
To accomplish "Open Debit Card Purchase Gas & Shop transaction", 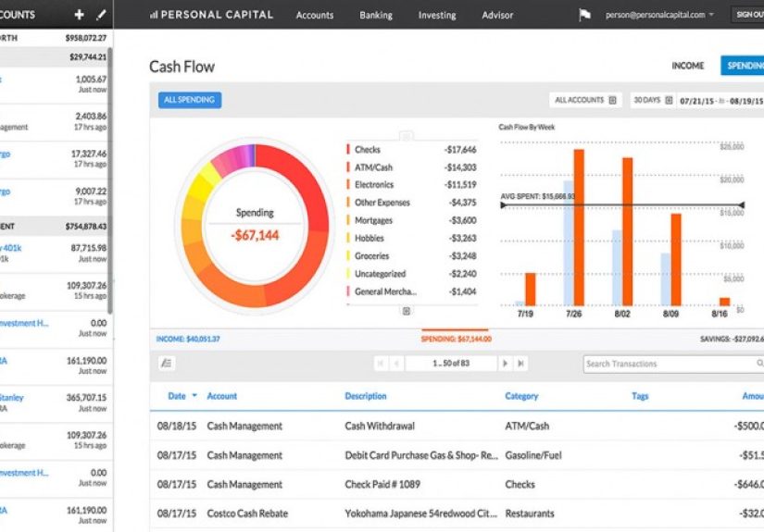I will 457,455.
